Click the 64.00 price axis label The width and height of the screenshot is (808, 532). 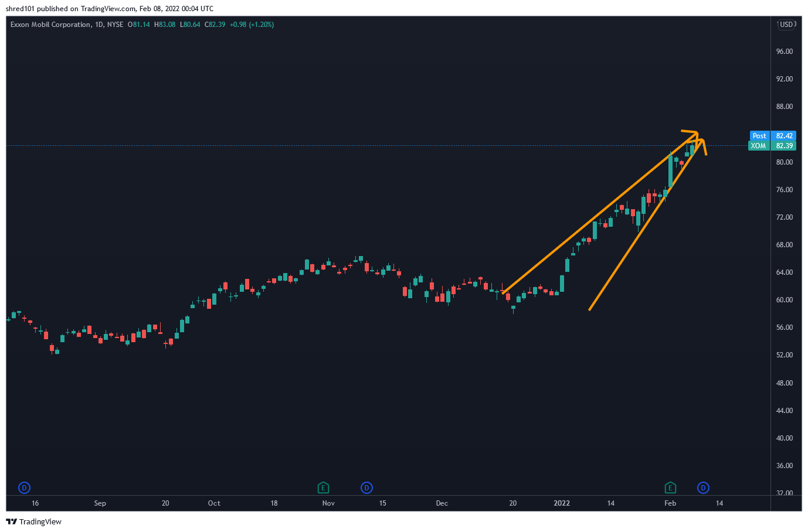click(x=785, y=272)
